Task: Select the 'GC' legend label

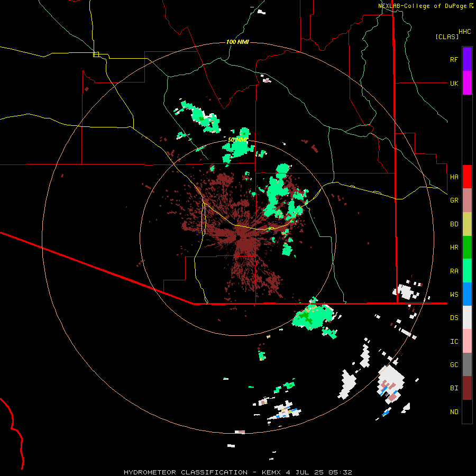Action: pyautogui.click(x=454, y=365)
